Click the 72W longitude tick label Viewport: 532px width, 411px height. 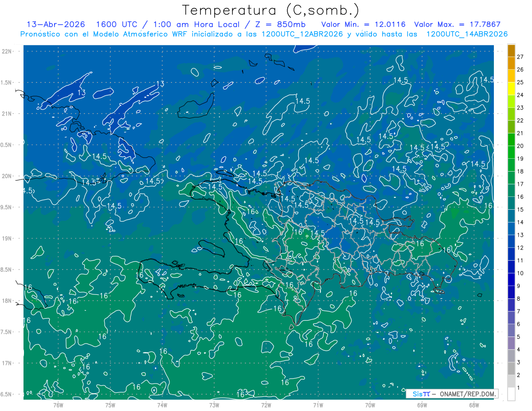click(266, 405)
